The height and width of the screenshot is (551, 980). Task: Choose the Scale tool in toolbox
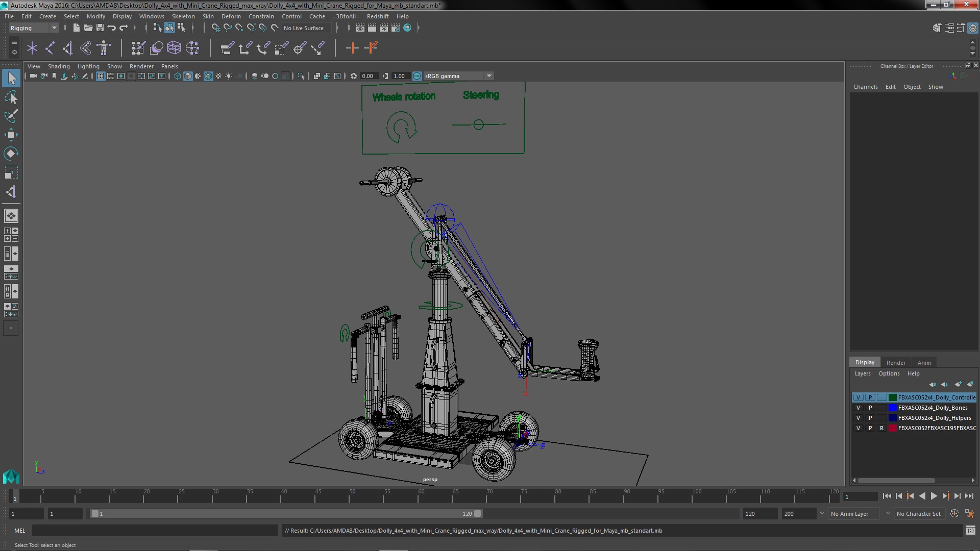[x=11, y=172]
